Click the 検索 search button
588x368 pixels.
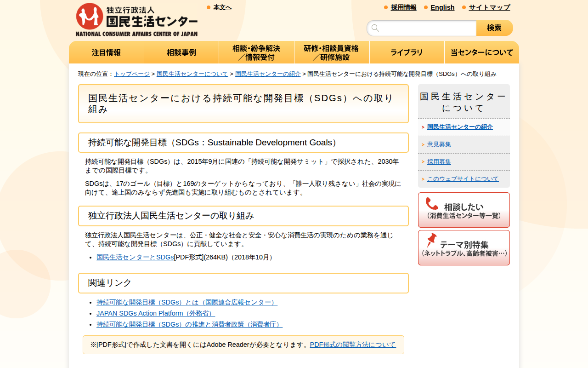pos(494,28)
